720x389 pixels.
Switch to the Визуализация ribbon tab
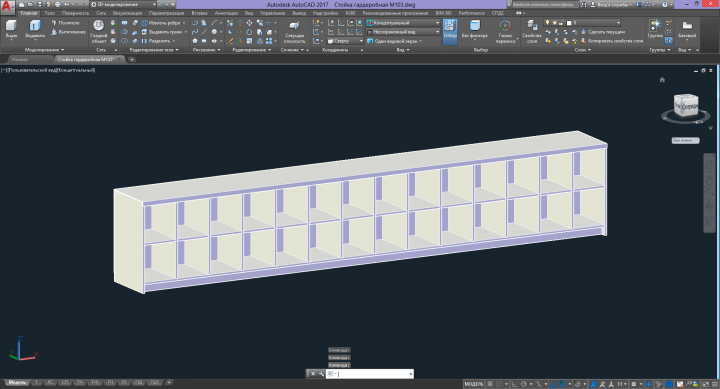(x=127, y=13)
